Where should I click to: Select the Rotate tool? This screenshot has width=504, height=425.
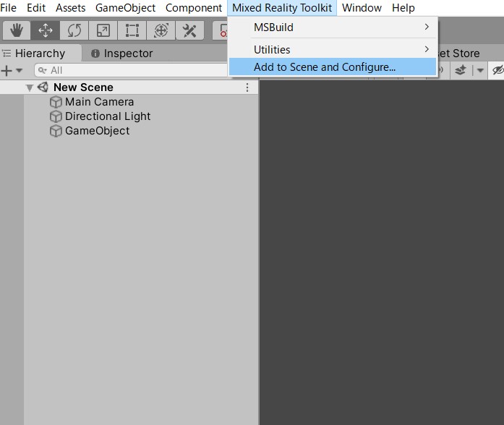pos(74,30)
